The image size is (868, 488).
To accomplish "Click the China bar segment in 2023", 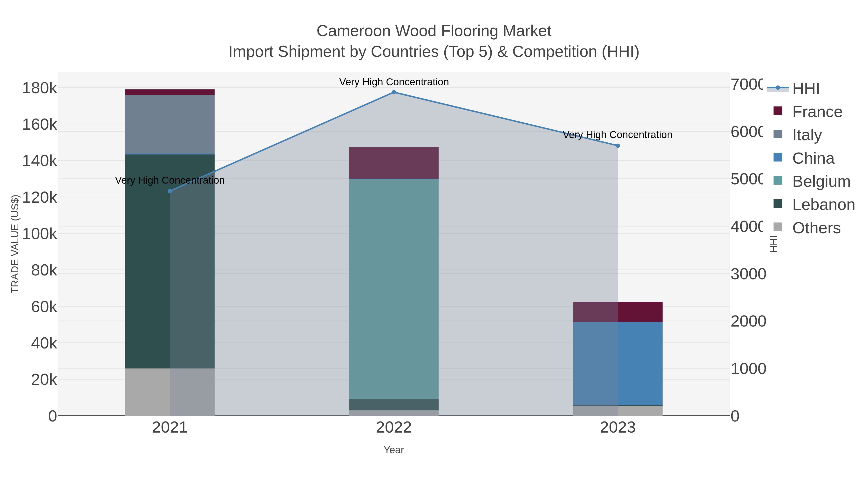I will (618, 363).
